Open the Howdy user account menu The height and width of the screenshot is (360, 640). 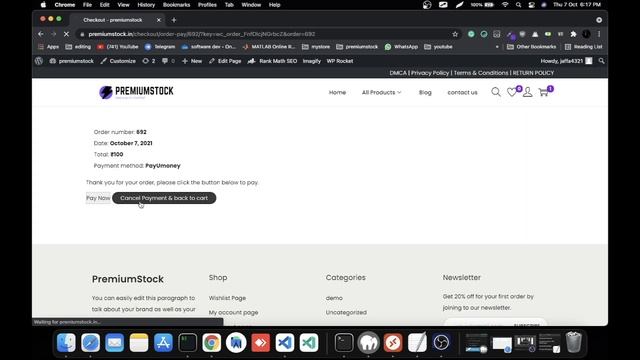(x=567, y=61)
